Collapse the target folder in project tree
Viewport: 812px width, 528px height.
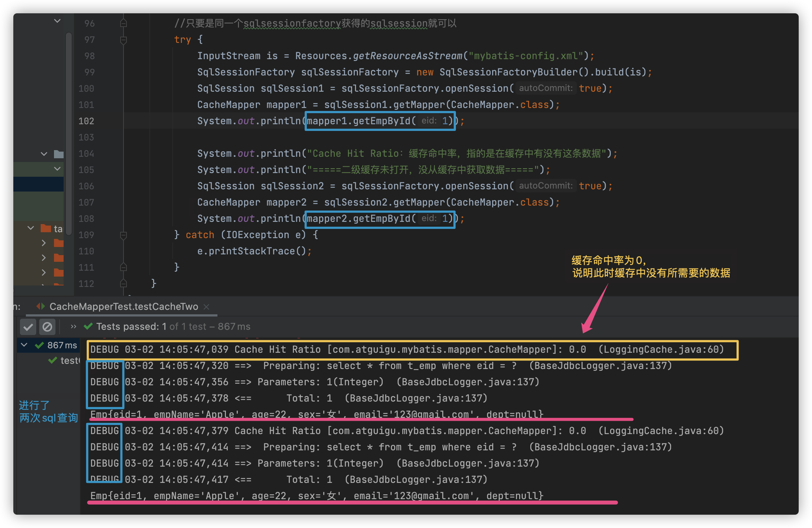tap(31, 228)
